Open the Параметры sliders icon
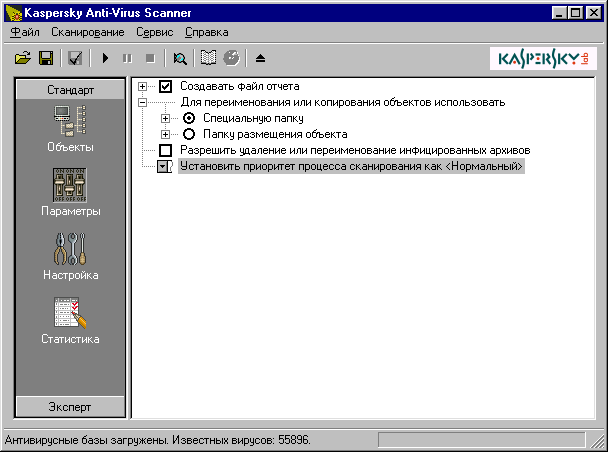This screenshot has width=608, height=452. 70,185
